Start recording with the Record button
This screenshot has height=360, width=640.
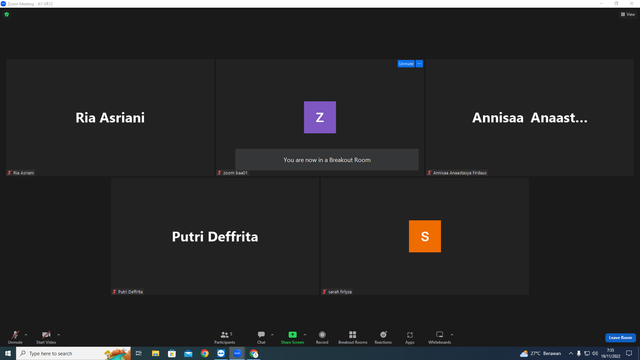point(322,337)
